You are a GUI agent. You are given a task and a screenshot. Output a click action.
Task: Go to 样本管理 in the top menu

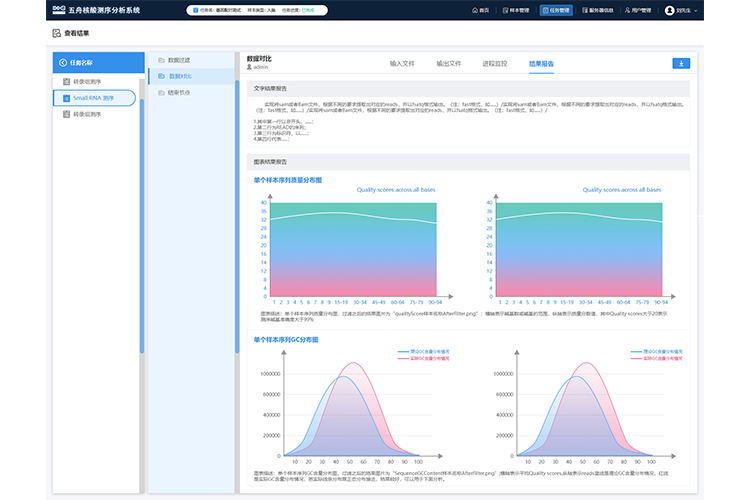[517, 10]
